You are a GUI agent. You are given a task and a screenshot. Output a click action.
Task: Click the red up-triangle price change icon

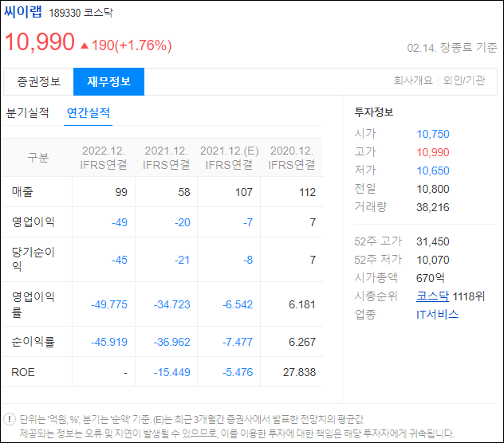coord(85,45)
